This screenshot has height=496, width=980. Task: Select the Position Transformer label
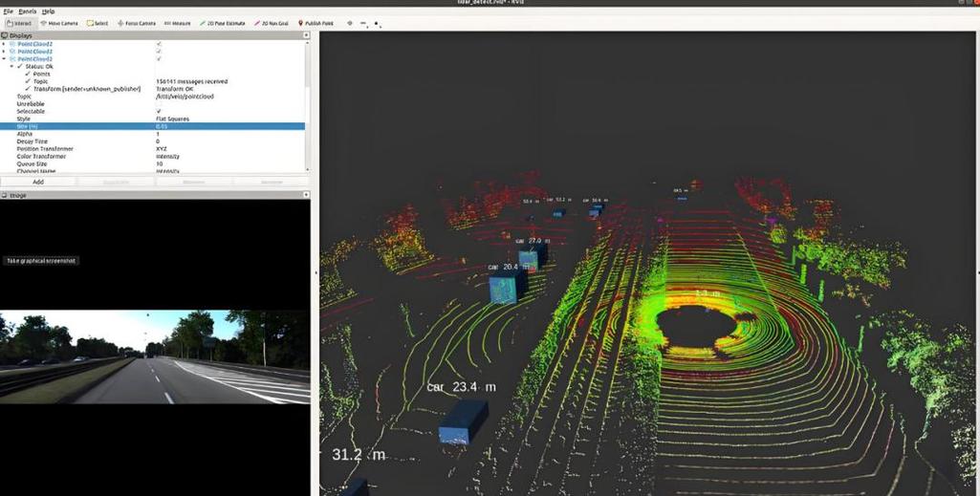point(45,149)
